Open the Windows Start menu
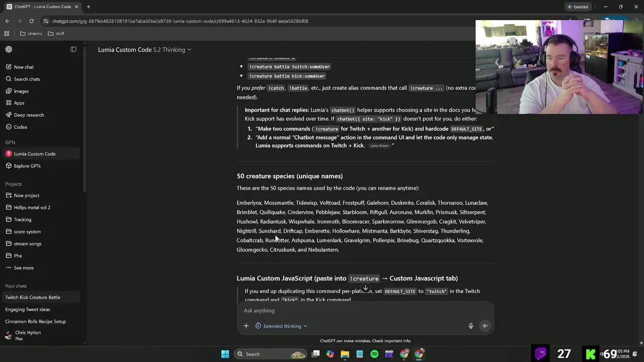 pyautogui.click(x=225, y=354)
